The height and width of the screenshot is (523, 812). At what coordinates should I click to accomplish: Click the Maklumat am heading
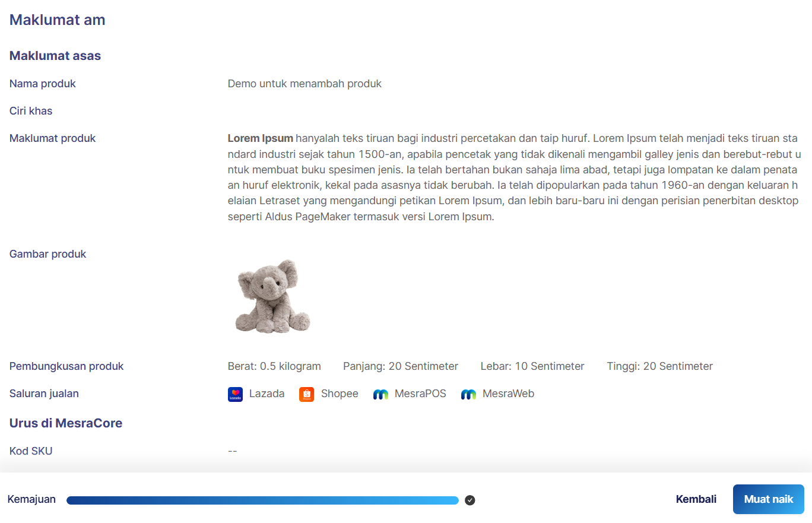coord(57,20)
